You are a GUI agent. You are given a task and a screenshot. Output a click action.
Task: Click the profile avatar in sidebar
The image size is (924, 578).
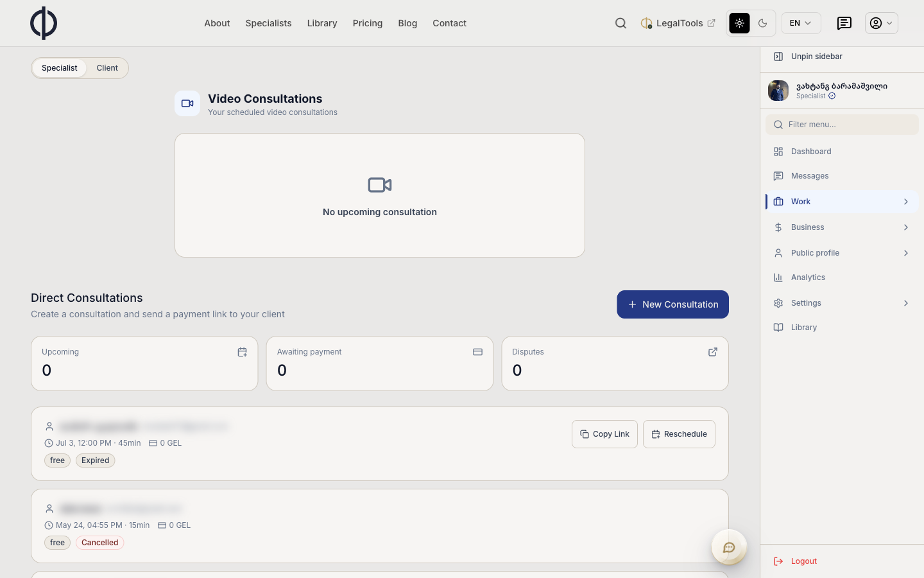(778, 91)
